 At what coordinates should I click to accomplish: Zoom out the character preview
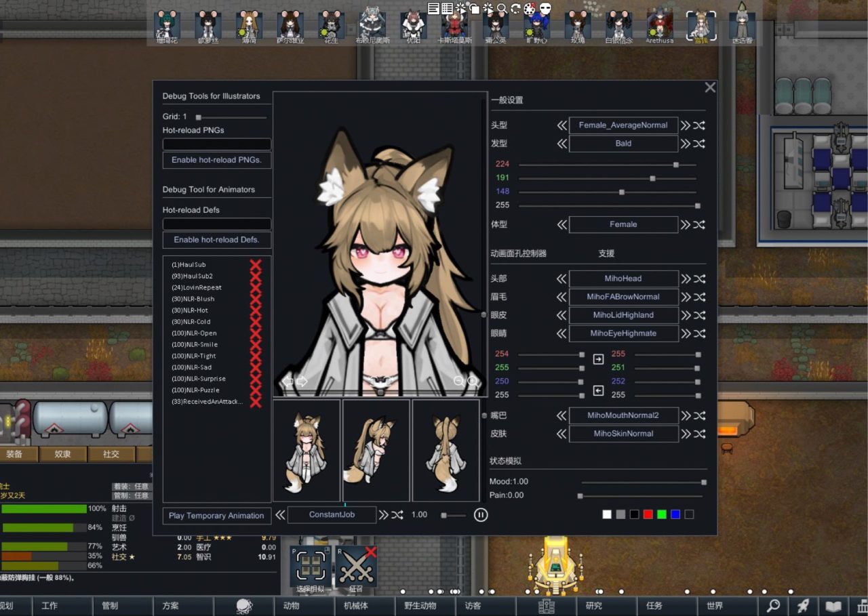point(459,382)
